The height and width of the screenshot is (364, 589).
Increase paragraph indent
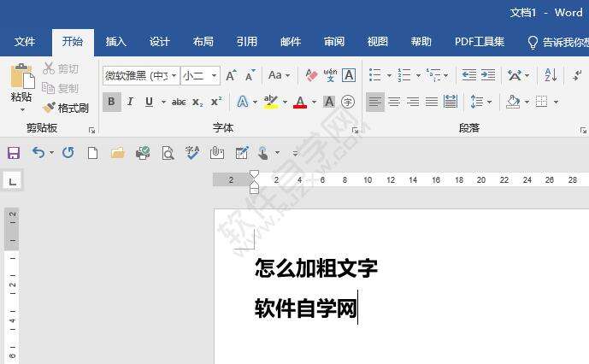coord(488,75)
